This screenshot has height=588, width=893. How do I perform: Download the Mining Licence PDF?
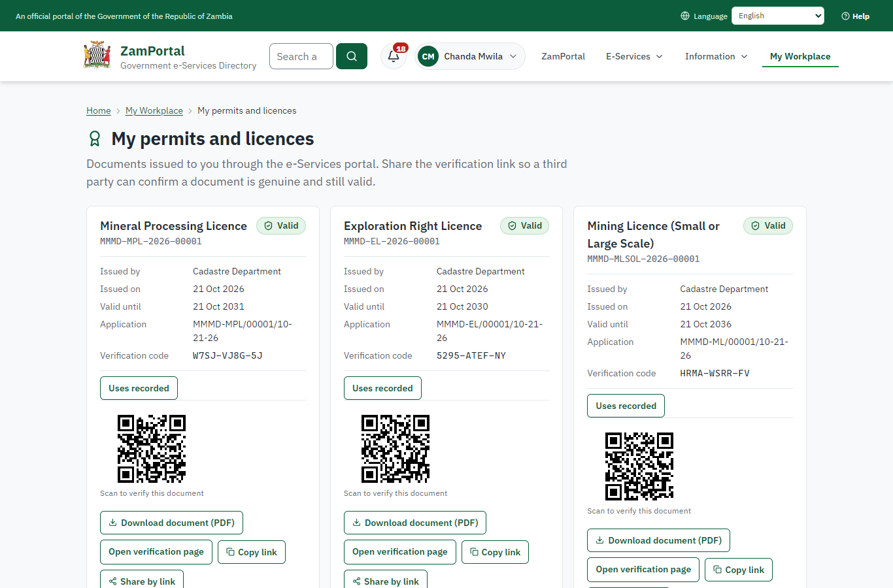click(659, 540)
